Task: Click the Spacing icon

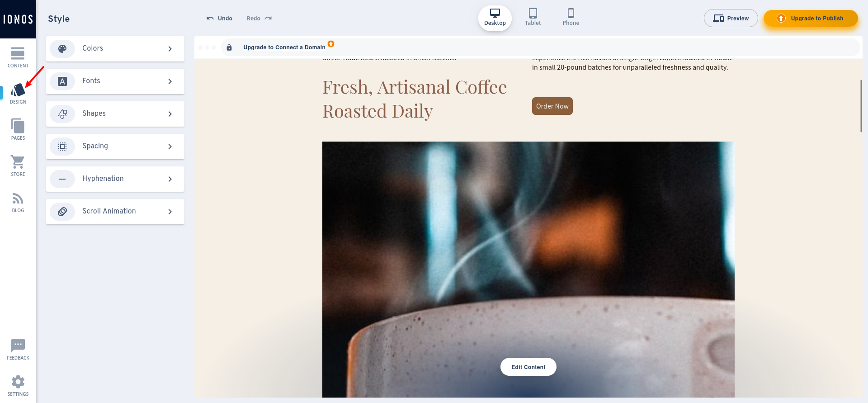Action: (62, 147)
